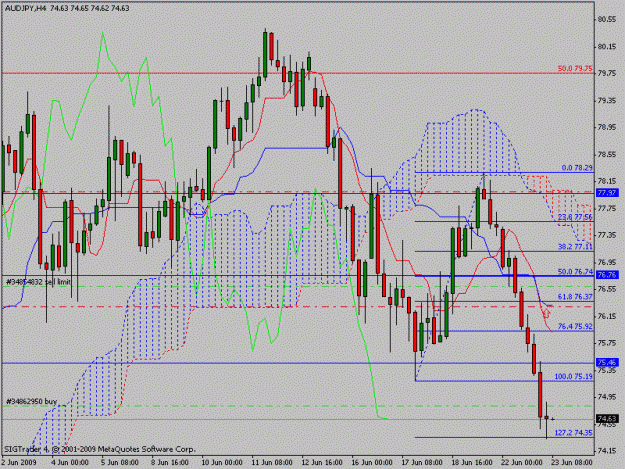Click 80.15 on the price axis

607,47
